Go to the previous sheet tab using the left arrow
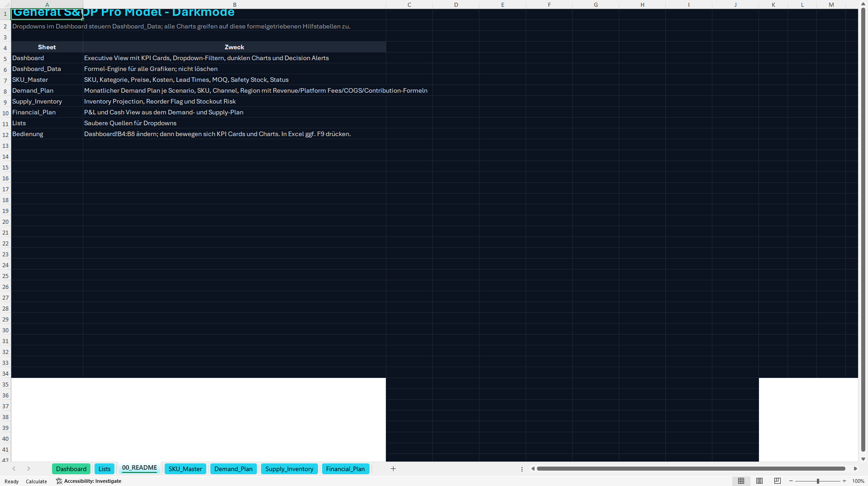The width and height of the screenshot is (868, 486). [14, 469]
